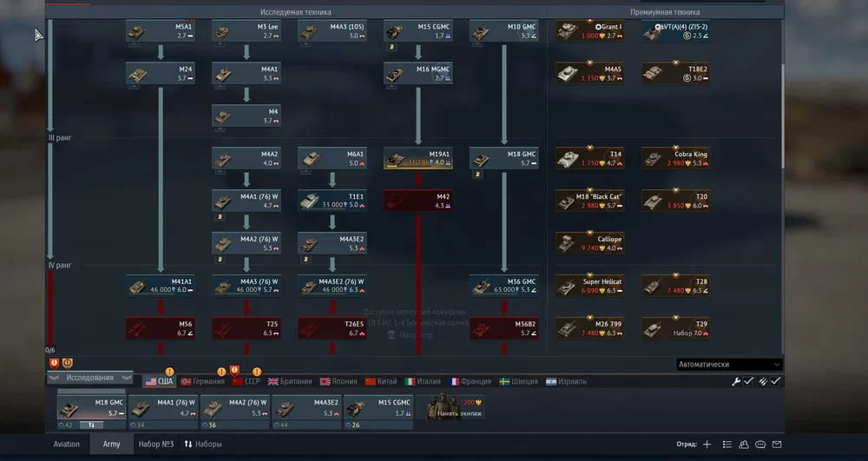Click the research tree vertical scrollbar

click(x=782, y=116)
